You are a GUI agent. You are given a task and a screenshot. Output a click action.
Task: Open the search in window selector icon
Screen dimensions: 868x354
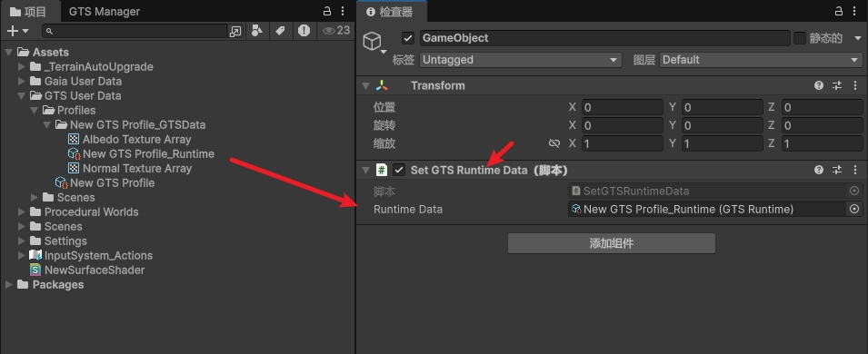[235, 32]
